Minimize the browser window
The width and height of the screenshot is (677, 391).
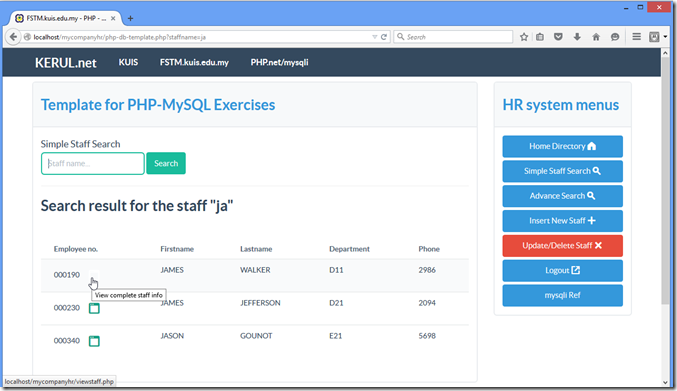pos(626,8)
